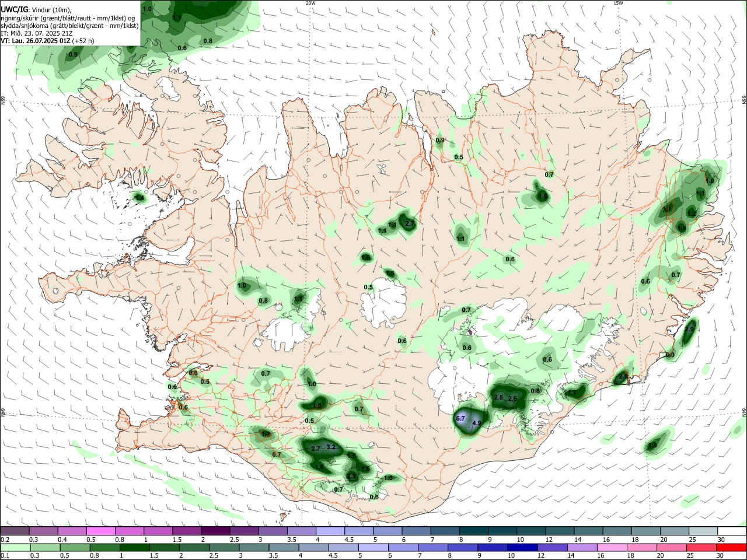Image resolution: width=747 pixels, height=560 pixels.
Task: Select the white swatch ending the upper legend
Action: (732, 531)
